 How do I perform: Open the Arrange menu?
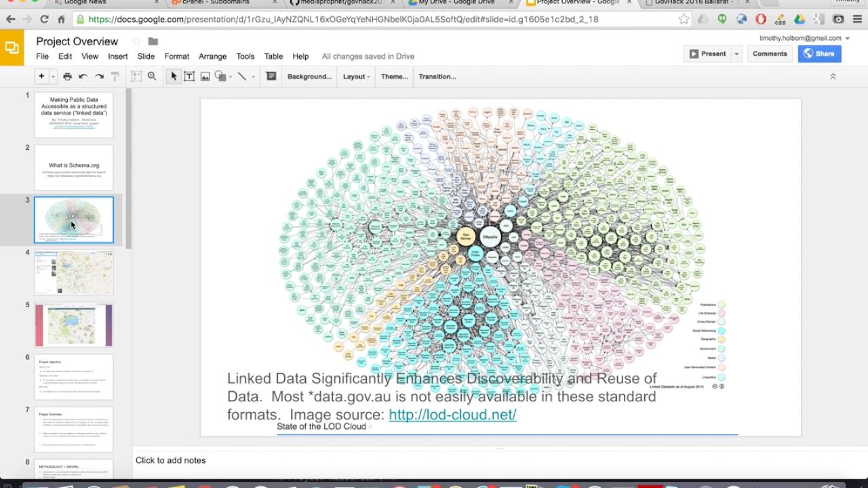coord(213,56)
